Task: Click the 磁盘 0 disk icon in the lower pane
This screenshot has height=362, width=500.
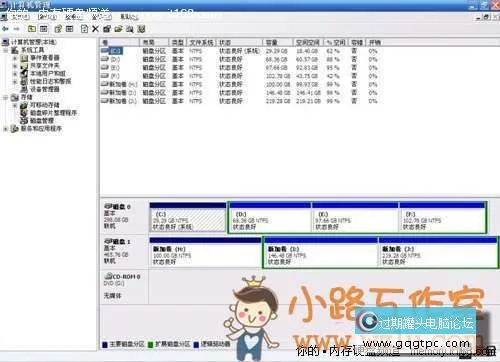Action: click(x=108, y=206)
